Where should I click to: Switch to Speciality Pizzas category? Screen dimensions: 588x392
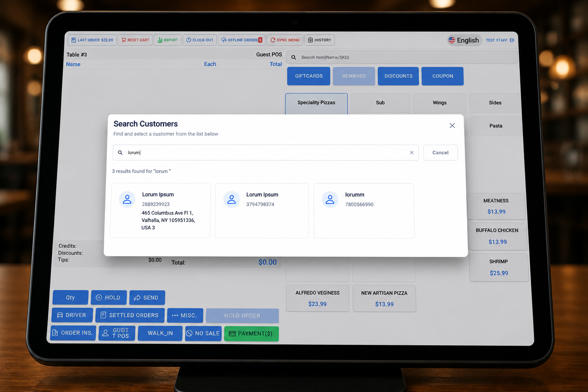click(316, 103)
